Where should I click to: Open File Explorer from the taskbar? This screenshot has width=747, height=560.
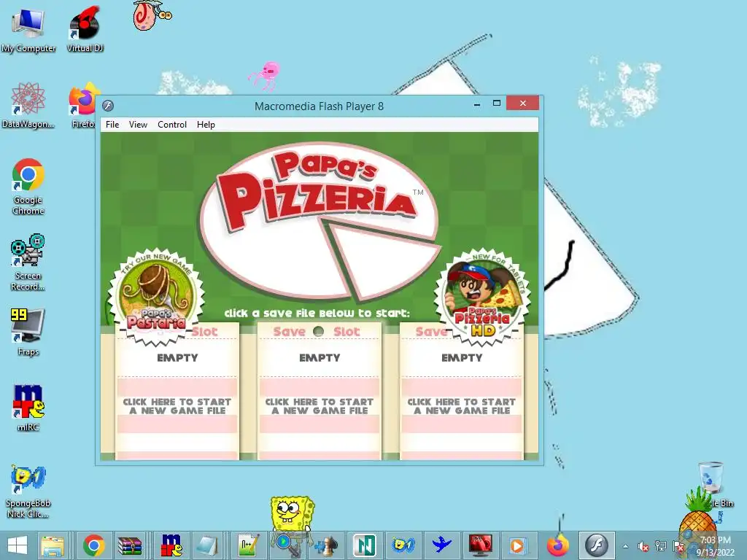point(53,545)
